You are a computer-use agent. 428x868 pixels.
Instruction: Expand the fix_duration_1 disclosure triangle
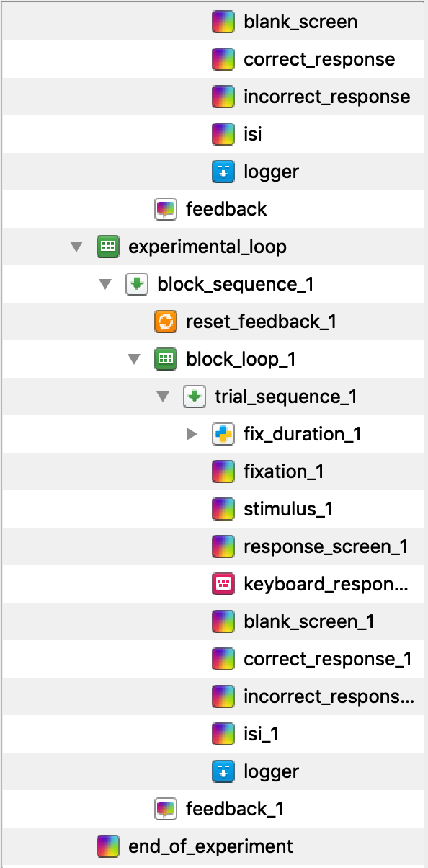pyautogui.click(x=192, y=434)
